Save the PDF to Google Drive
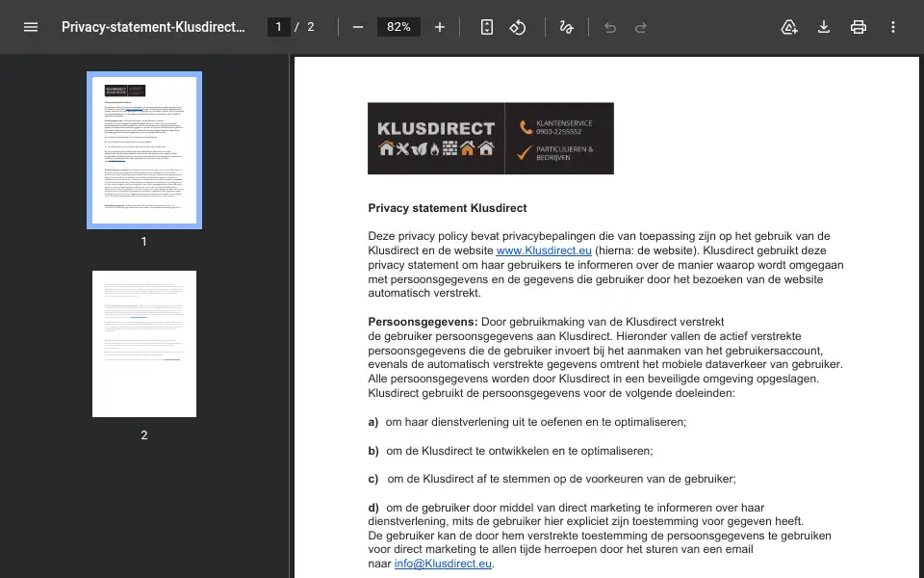 click(x=789, y=27)
